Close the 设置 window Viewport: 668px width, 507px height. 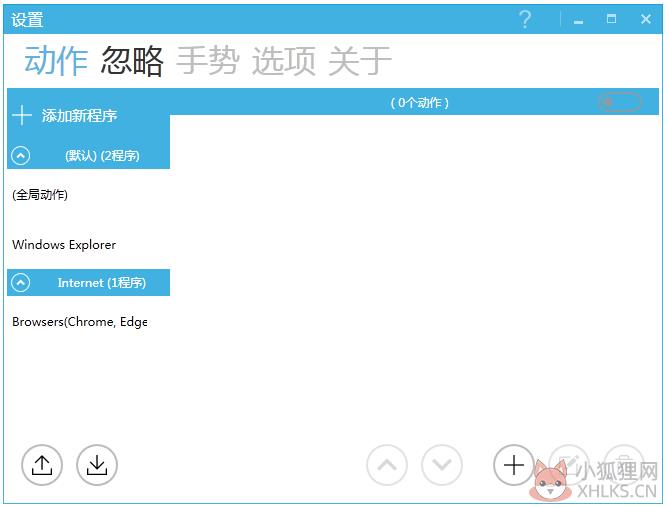[x=646, y=19]
